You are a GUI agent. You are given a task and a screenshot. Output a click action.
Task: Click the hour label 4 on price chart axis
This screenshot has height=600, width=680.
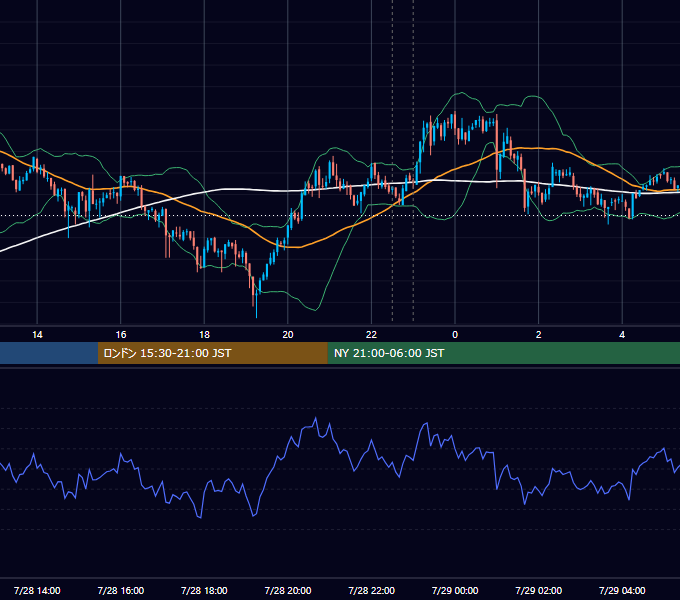pos(622,335)
